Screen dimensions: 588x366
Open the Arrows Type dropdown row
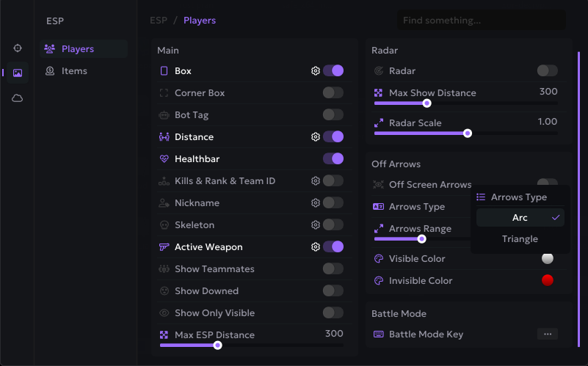tap(417, 207)
